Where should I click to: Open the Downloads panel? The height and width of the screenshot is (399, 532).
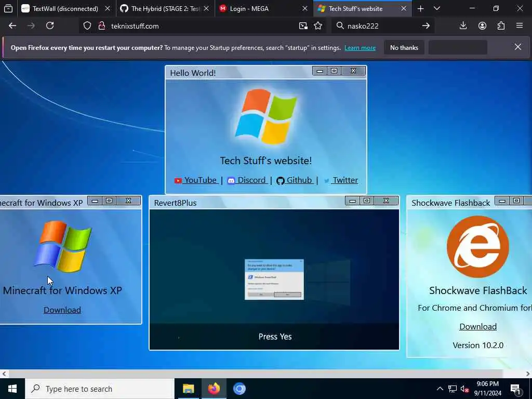463,26
